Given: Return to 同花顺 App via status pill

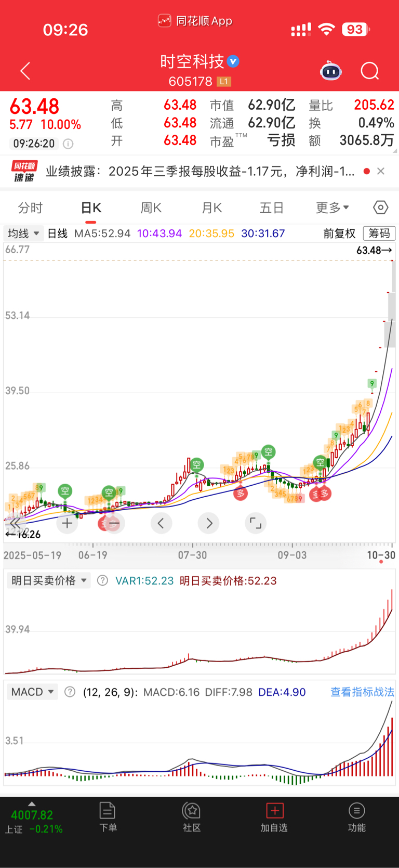Looking at the screenshot, I should (x=195, y=21).
